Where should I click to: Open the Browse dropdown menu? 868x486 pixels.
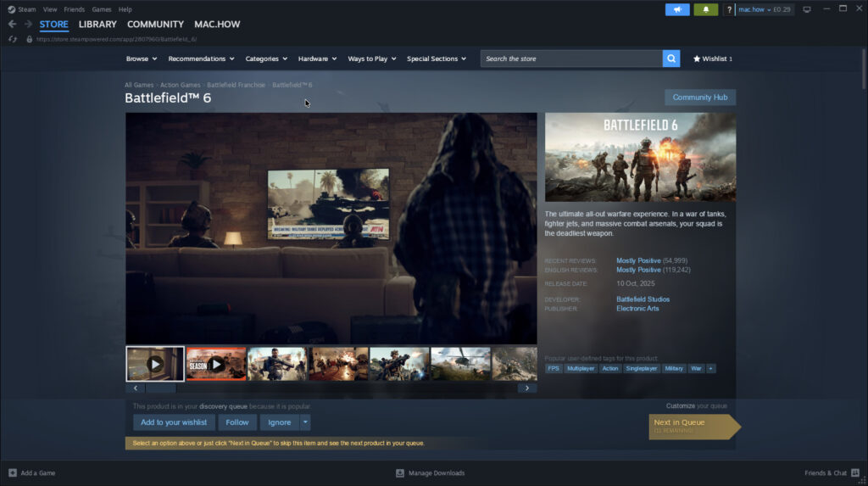pyautogui.click(x=142, y=59)
